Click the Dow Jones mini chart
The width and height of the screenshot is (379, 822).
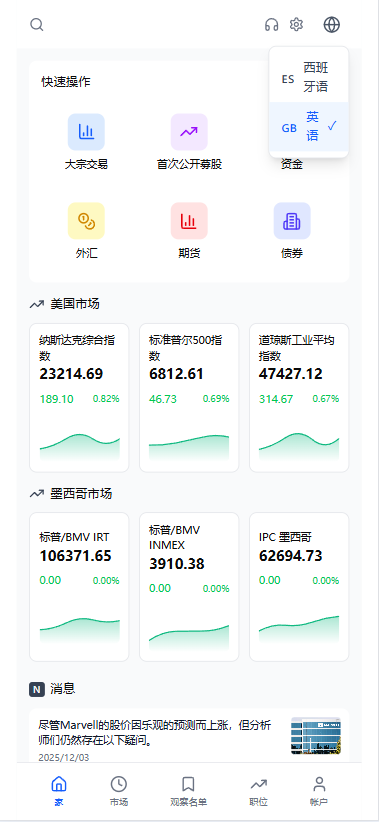point(299,447)
